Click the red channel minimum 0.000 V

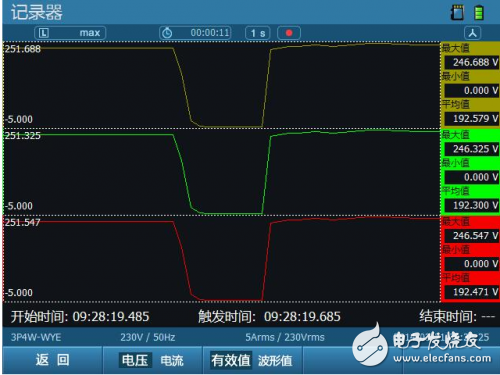pyautogui.click(x=471, y=264)
